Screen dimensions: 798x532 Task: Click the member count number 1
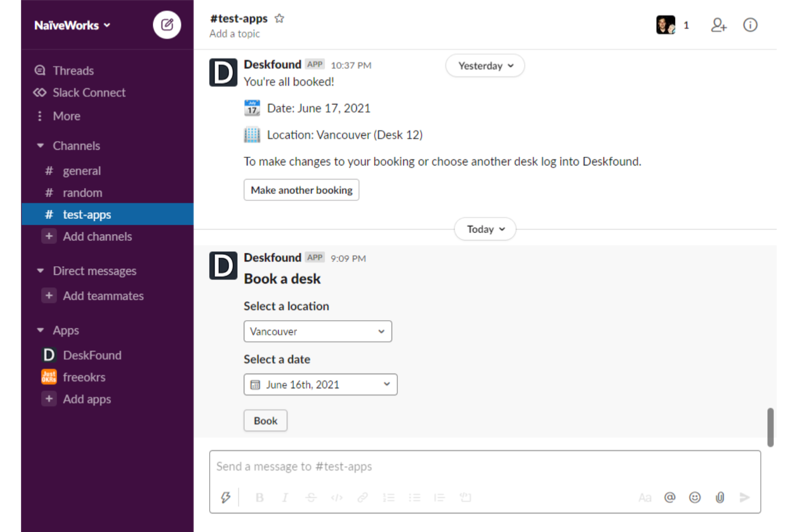click(x=686, y=25)
